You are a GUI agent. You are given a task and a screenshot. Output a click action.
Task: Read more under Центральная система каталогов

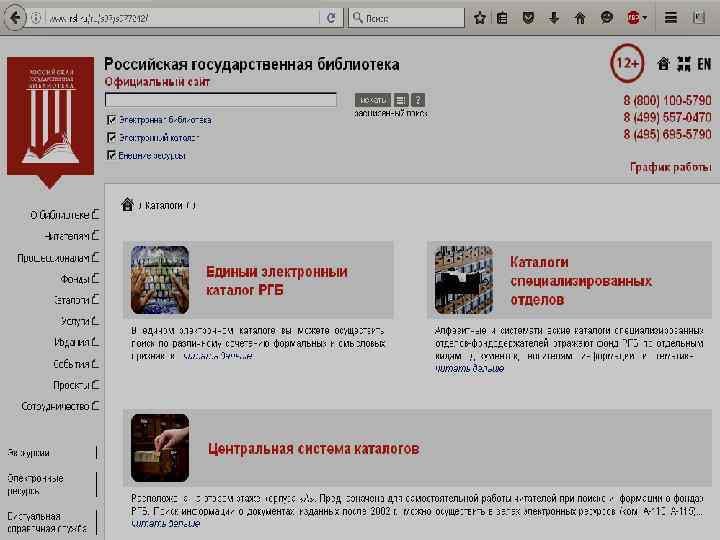point(165,523)
